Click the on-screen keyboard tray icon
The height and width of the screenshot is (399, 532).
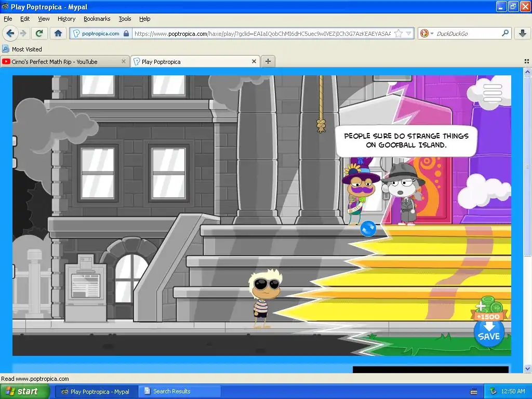(x=474, y=392)
